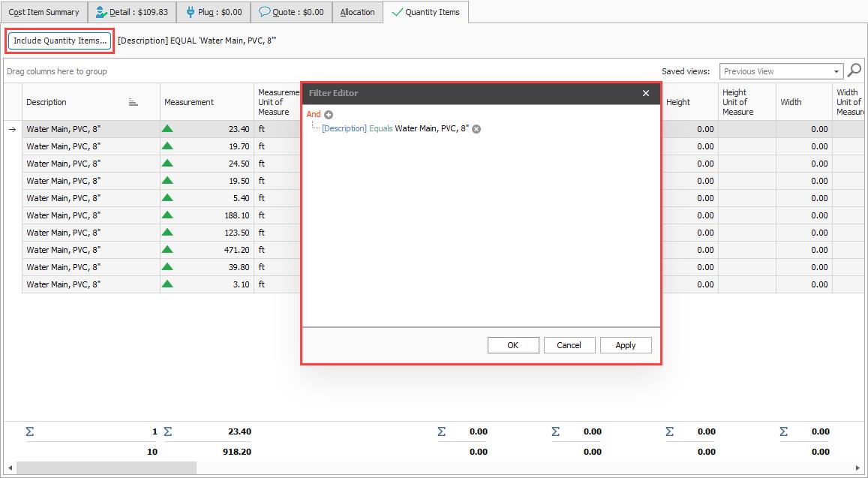This screenshot has width=868, height=478.
Task: Click the green triangle in the 23.40 row
Action: coord(167,129)
